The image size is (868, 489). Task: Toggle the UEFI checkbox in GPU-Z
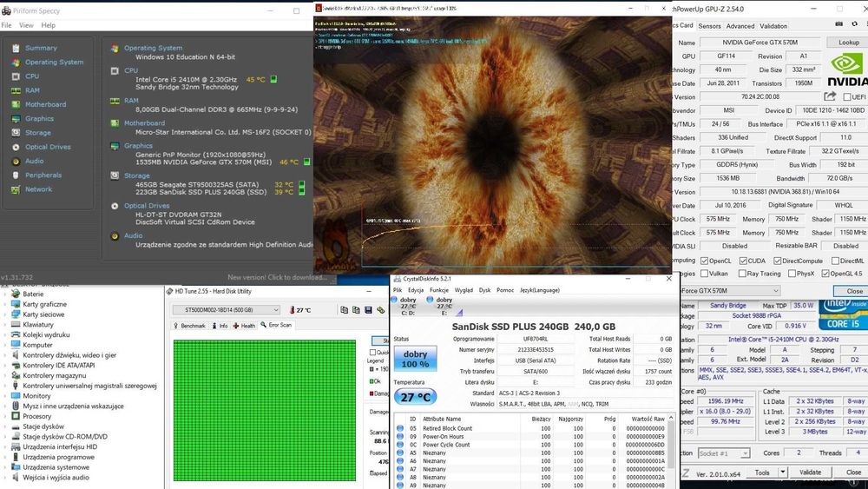[x=846, y=97]
